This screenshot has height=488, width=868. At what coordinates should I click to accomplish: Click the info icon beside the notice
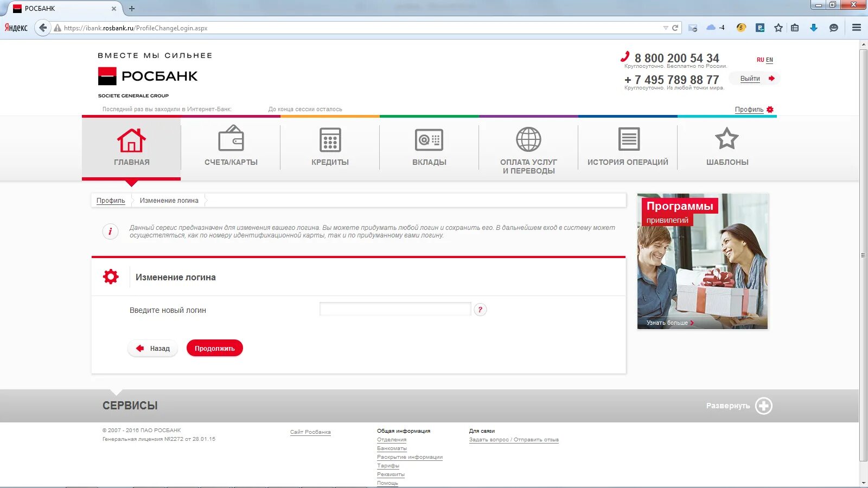[110, 232]
